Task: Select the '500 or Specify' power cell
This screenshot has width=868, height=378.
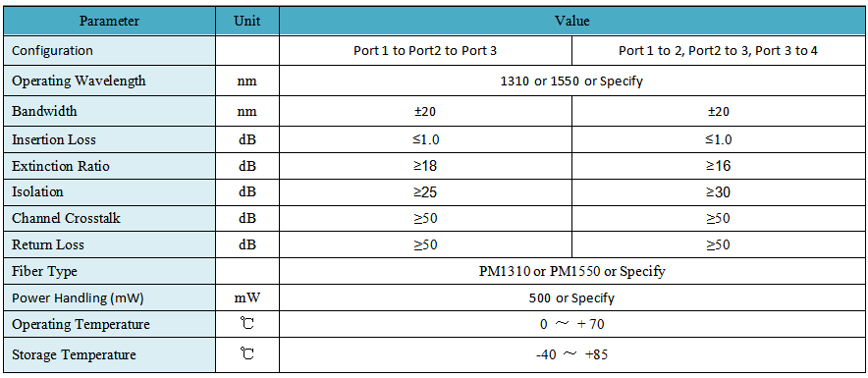Action: coord(572,297)
